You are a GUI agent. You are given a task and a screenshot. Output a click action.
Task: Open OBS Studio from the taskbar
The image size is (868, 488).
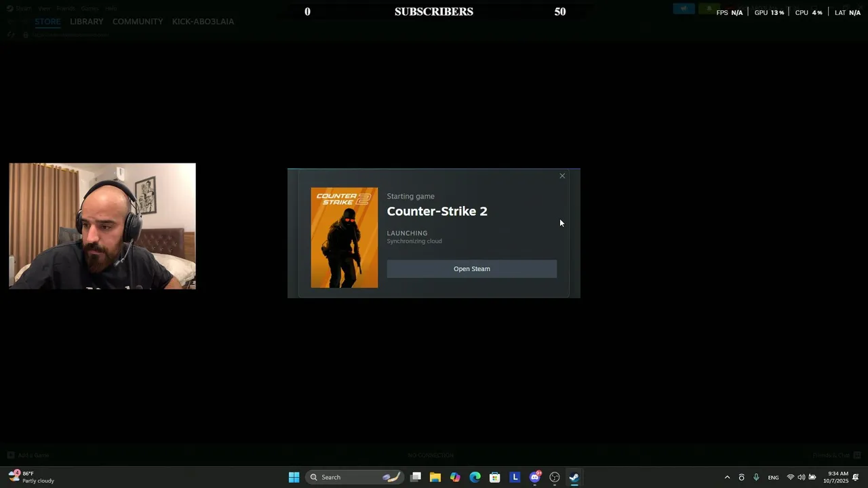pos(555,477)
